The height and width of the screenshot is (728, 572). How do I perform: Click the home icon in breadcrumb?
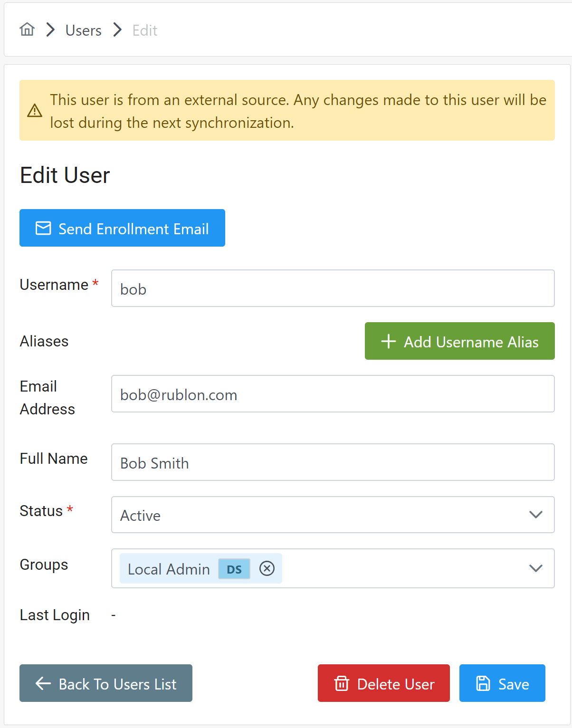click(x=27, y=30)
